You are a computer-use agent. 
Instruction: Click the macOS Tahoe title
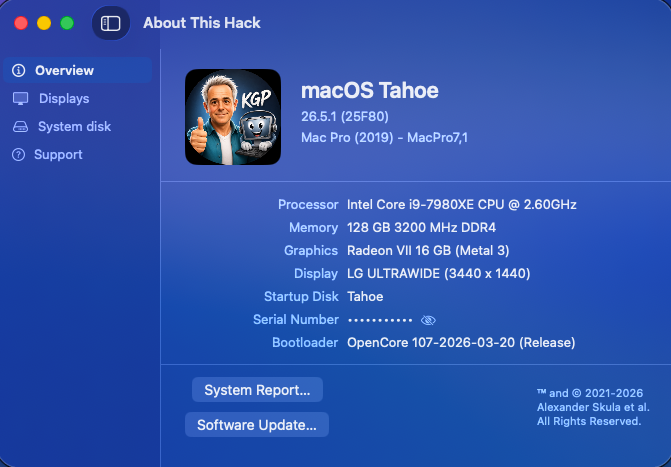(370, 90)
